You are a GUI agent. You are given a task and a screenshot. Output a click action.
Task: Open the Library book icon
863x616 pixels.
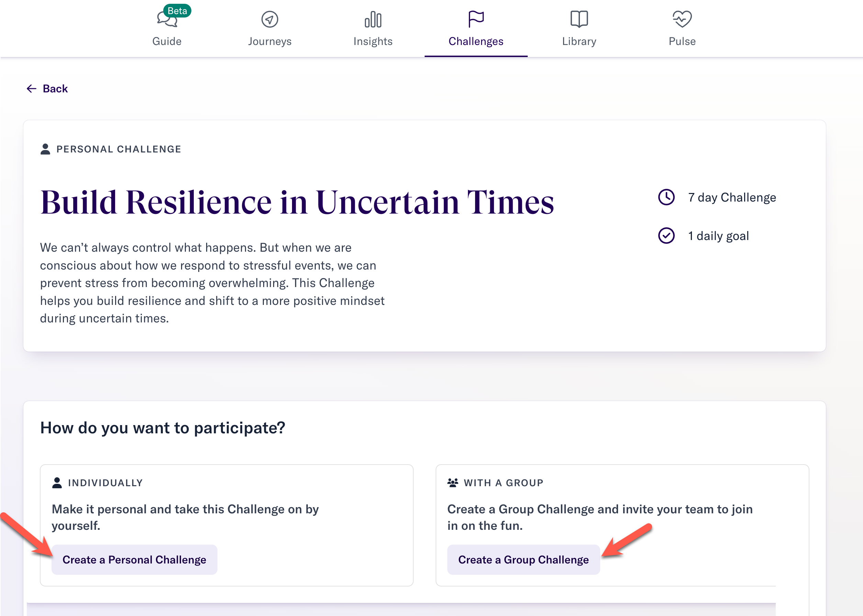579,19
